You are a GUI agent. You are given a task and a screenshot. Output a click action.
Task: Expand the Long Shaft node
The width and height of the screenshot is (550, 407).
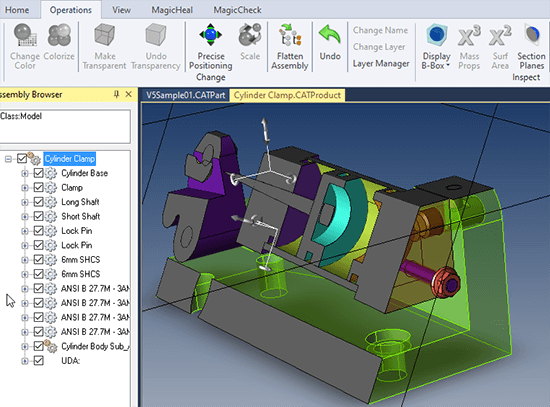25,202
